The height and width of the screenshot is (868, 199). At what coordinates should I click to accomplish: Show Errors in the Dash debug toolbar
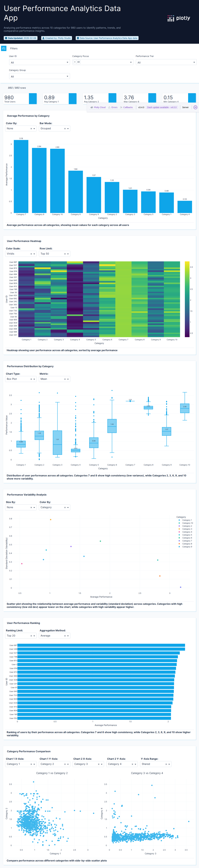click(x=113, y=108)
